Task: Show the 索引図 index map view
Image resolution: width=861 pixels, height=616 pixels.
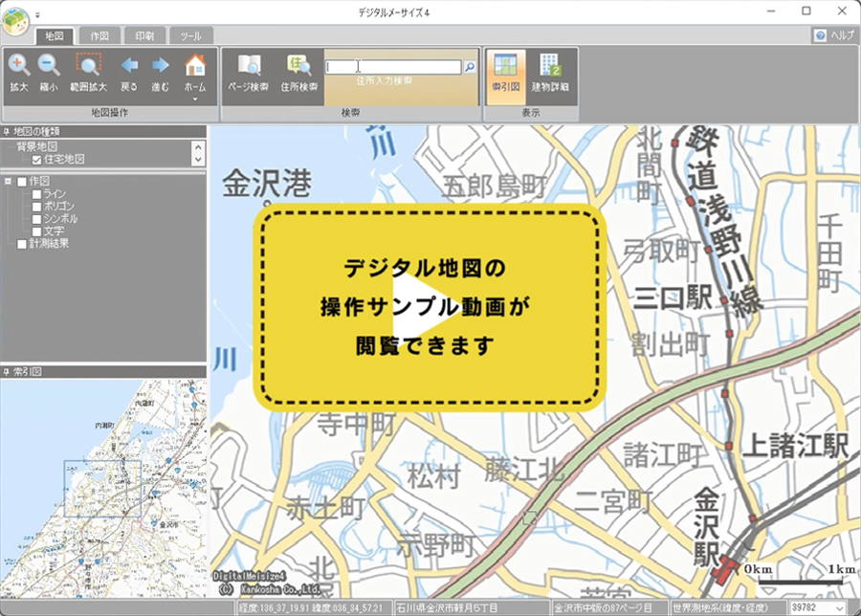Action: pos(504,67)
